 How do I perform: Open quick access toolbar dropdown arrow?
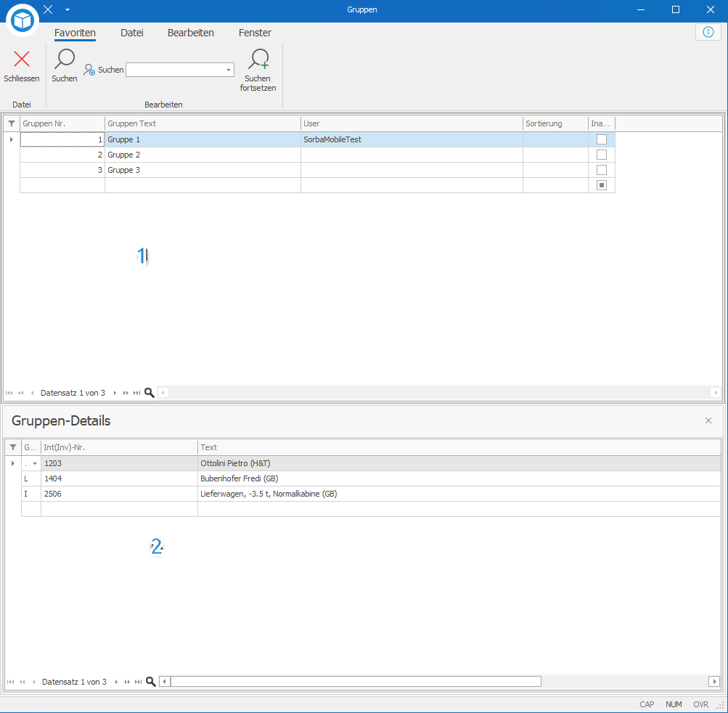point(68,9)
